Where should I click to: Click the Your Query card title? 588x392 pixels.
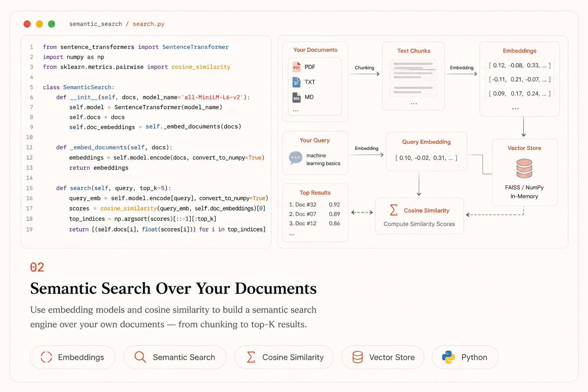pos(315,140)
